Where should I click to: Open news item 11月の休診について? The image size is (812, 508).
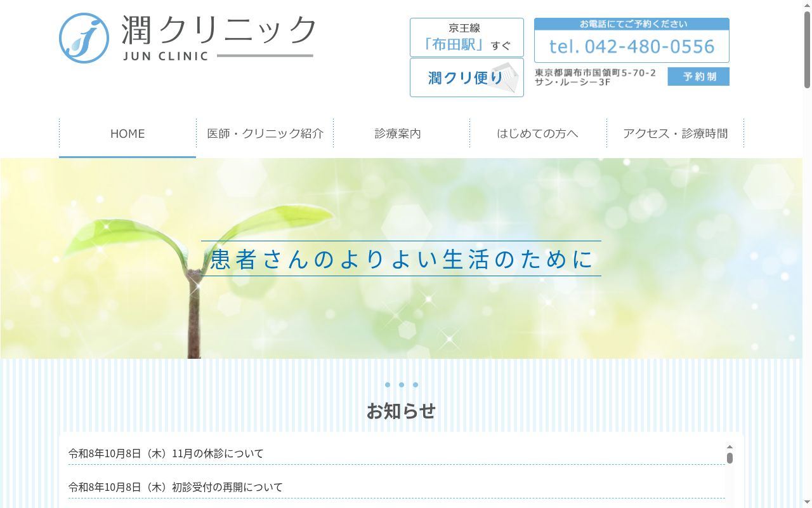click(166, 453)
